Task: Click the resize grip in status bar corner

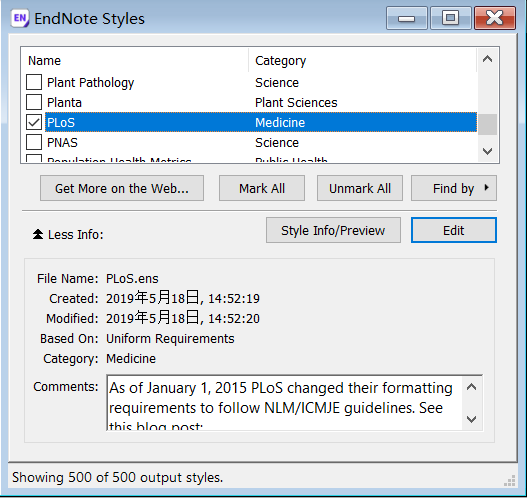Action: (x=510, y=481)
